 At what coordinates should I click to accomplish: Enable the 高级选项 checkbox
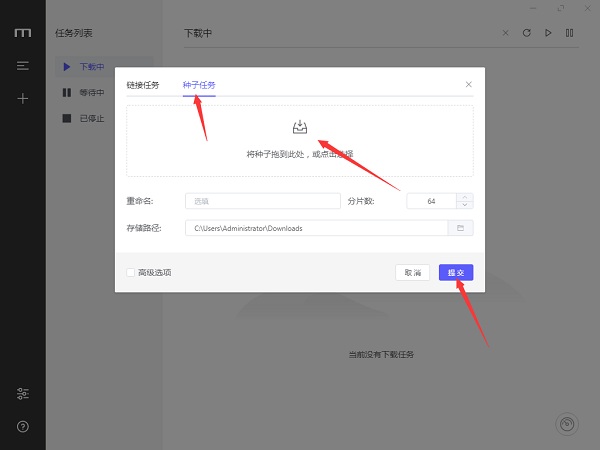pos(131,272)
